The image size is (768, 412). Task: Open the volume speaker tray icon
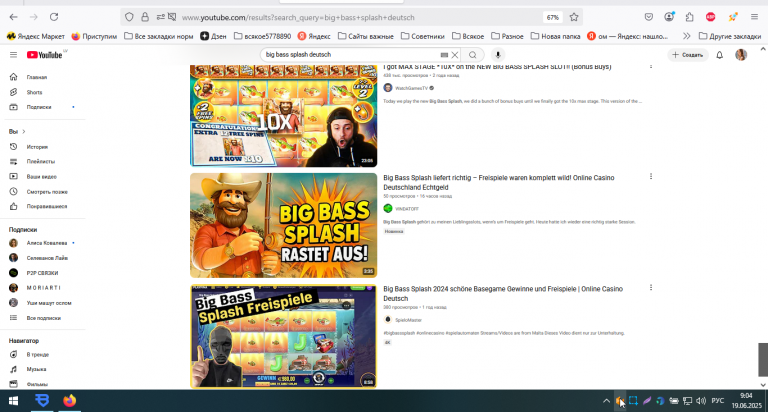pos(701,401)
